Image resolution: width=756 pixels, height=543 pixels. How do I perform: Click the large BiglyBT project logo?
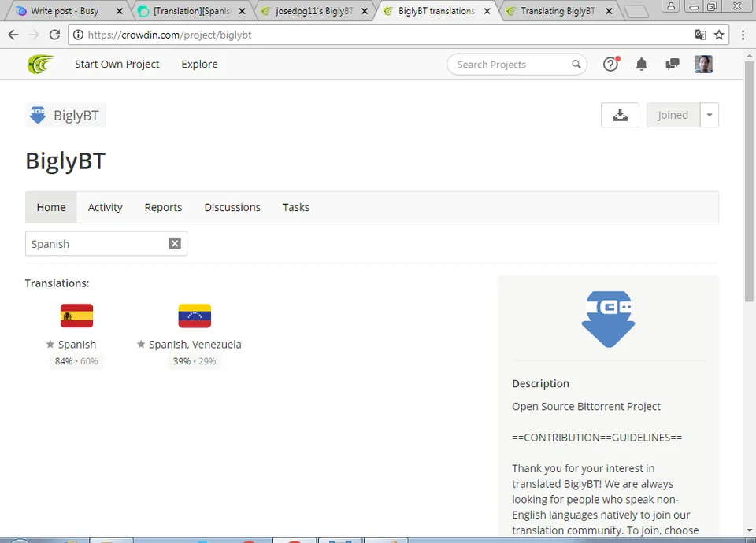pyautogui.click(x=609, y=319)
